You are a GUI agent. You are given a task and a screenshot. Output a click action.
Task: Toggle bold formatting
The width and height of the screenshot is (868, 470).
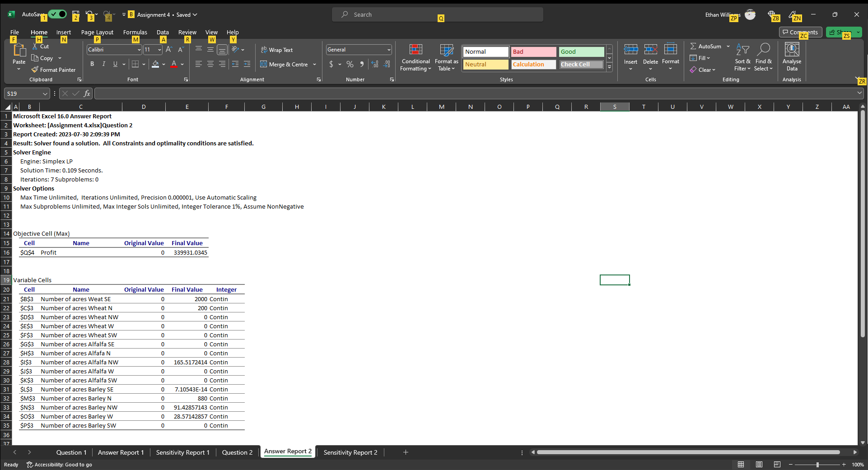point(92,64)
